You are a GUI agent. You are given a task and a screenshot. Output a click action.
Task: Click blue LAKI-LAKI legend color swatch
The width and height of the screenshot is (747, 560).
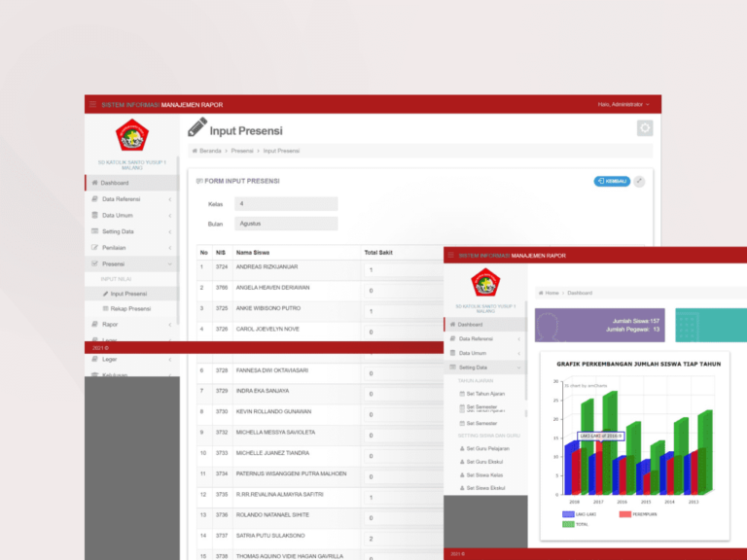[568, 514]
